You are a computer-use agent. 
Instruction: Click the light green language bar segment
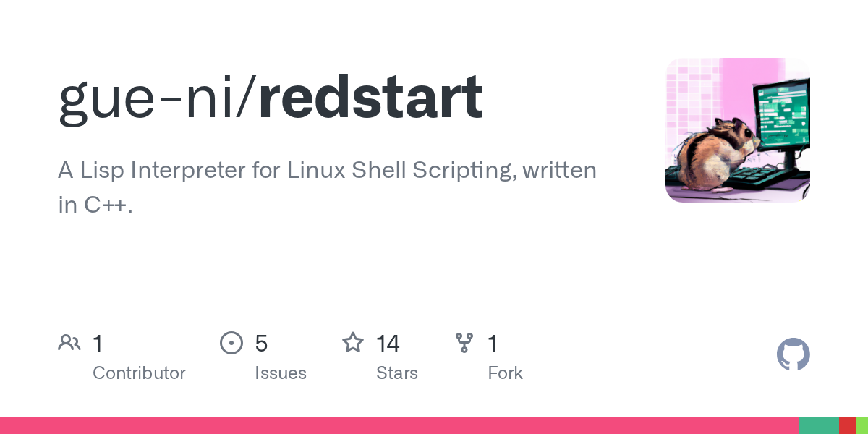coord(862,425)
